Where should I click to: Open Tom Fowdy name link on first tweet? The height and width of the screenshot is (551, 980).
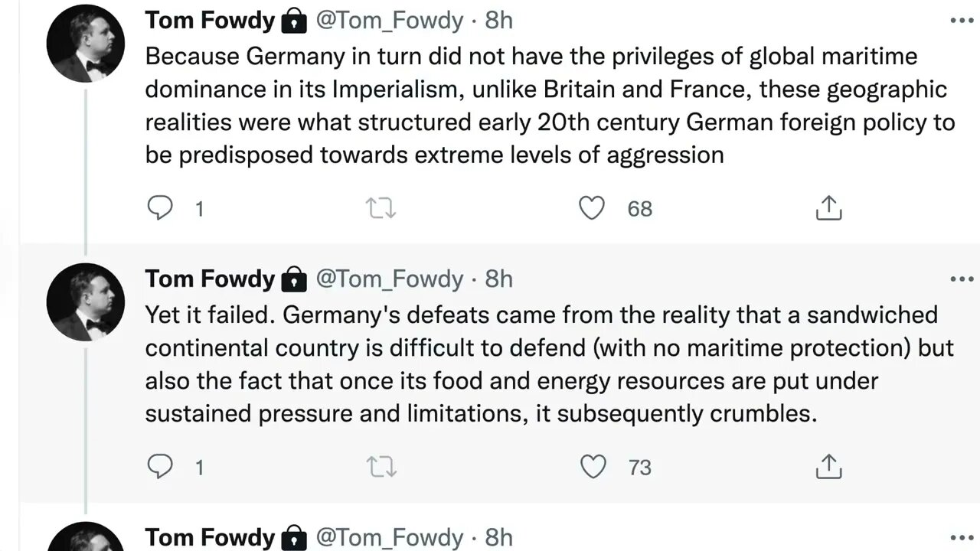click(x=209, y=21)
